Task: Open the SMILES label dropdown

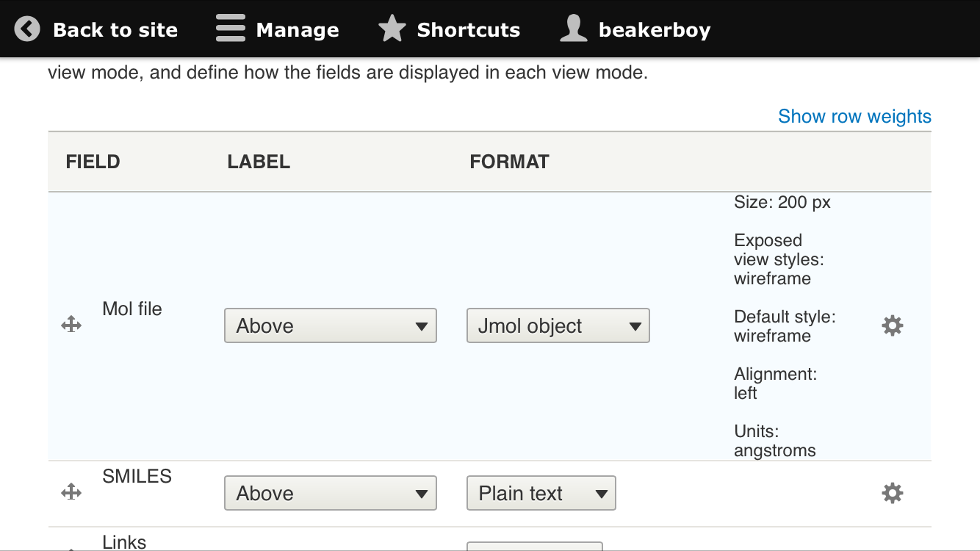Action: 331,493
